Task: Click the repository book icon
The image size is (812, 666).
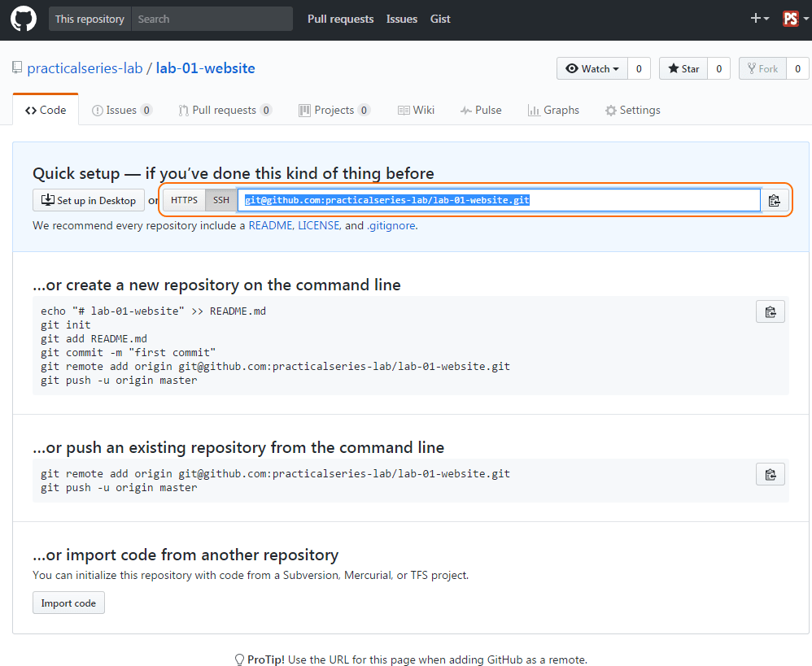Action: tap(17, 67)
